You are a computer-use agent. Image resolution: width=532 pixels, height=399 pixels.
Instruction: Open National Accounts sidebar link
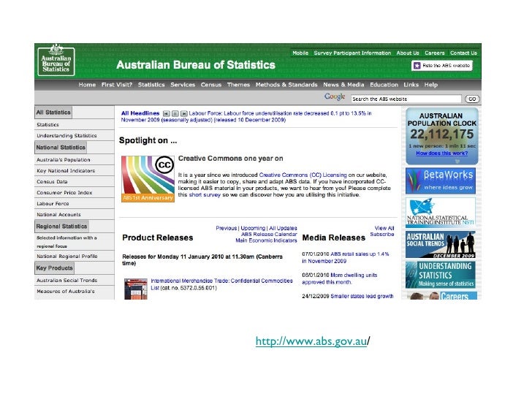[58, 214]
